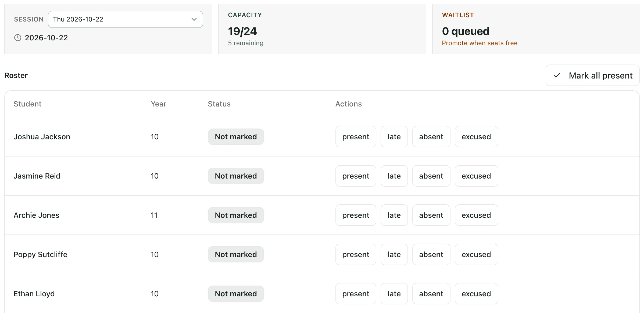Mark Jasmine Reid as absent
Viewport: 644px width, 313px height.
(431, 176)
